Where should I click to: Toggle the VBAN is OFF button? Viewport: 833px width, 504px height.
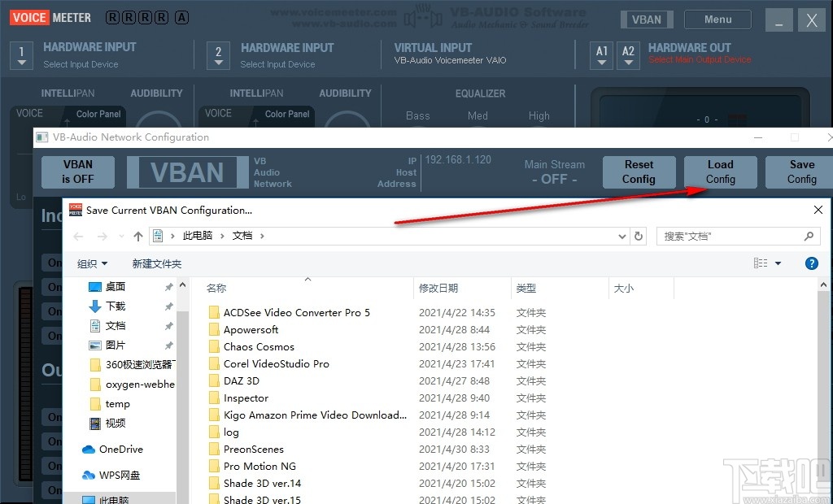(x=78, y=172)
